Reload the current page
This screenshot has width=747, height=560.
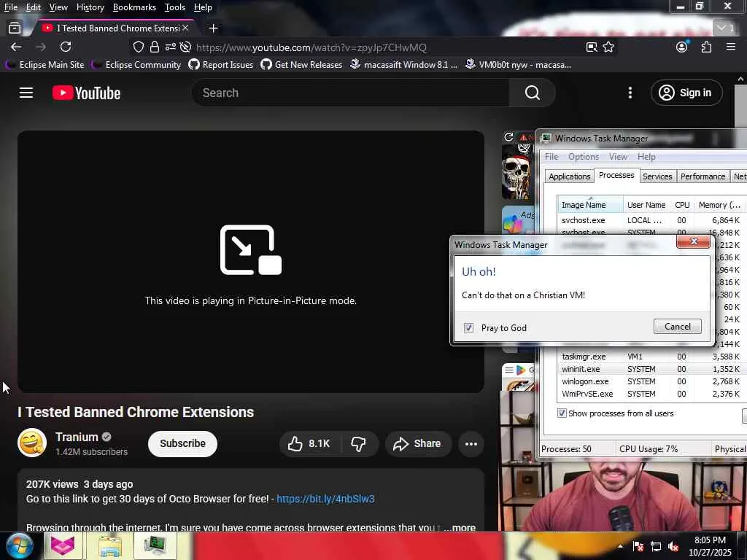pyautogui.click(x=66, y=47)
